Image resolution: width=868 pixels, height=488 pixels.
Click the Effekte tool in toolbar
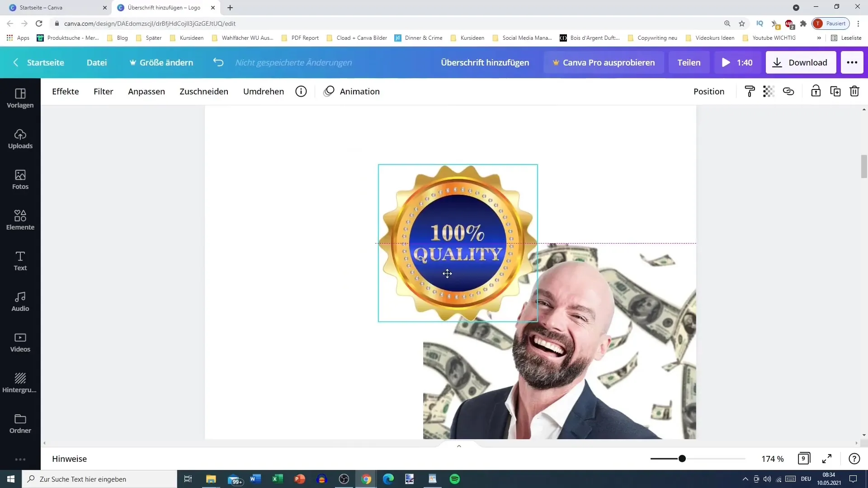[x=65, y=91]
